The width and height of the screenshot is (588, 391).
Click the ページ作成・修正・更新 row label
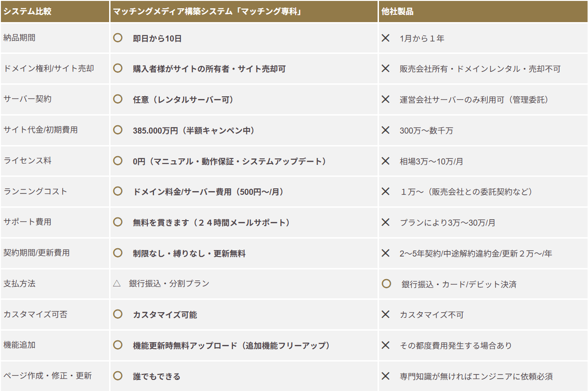pos(47,375)
